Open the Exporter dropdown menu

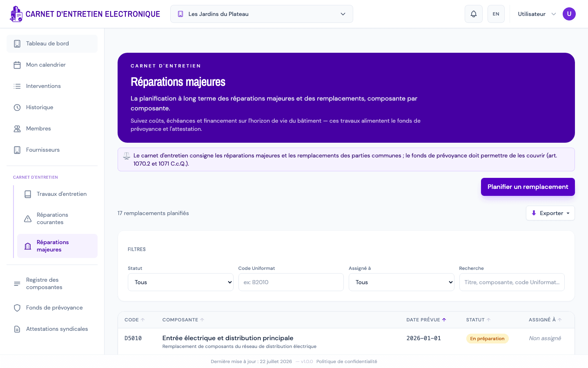click(550, 213)
